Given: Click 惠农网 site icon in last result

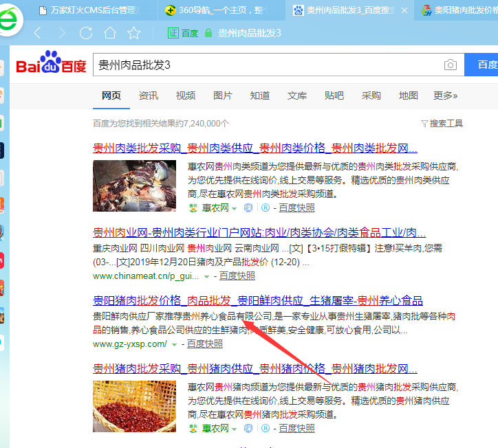Looking at the screenshot, I should [193, 429].
